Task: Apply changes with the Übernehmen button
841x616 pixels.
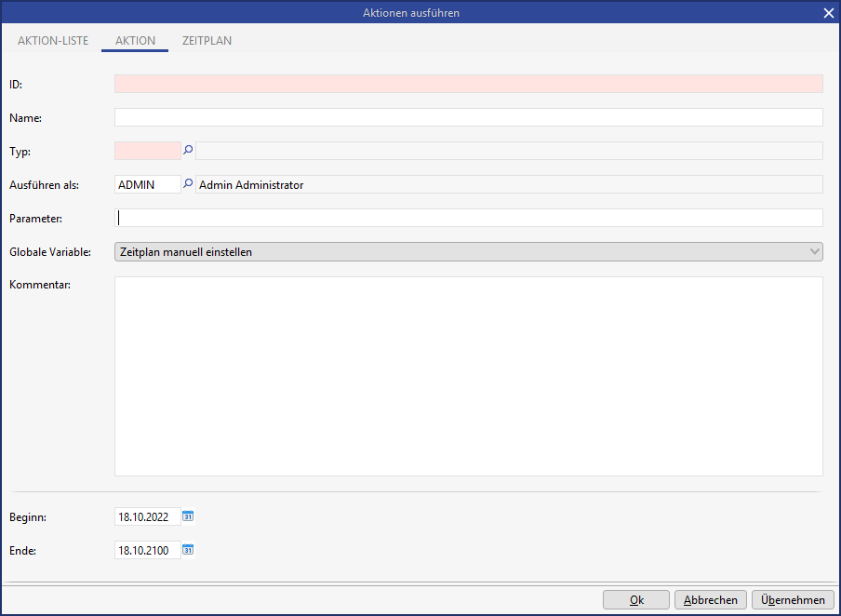Action: [x=793, y=600]
